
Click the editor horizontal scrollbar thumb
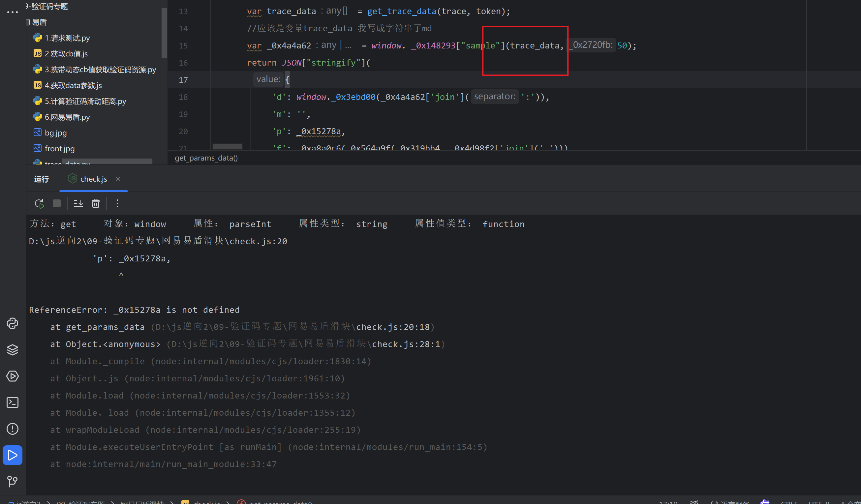click(228, 146)
